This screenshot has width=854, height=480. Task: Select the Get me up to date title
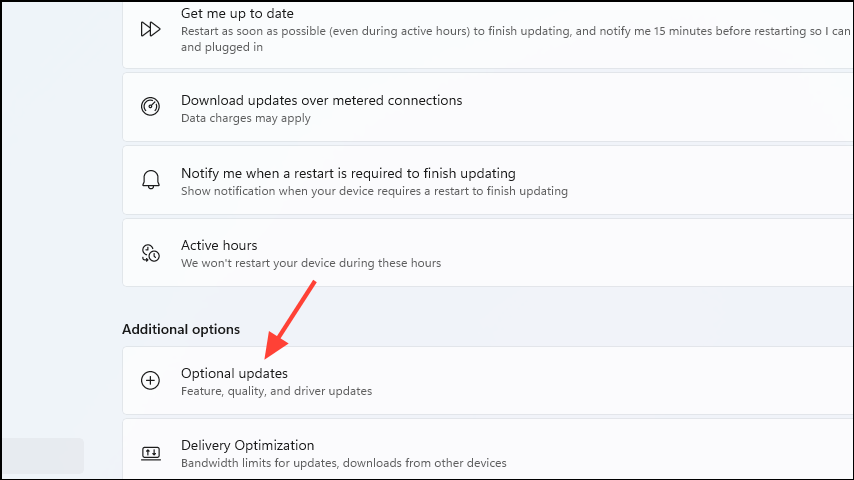tap(237, 13)
